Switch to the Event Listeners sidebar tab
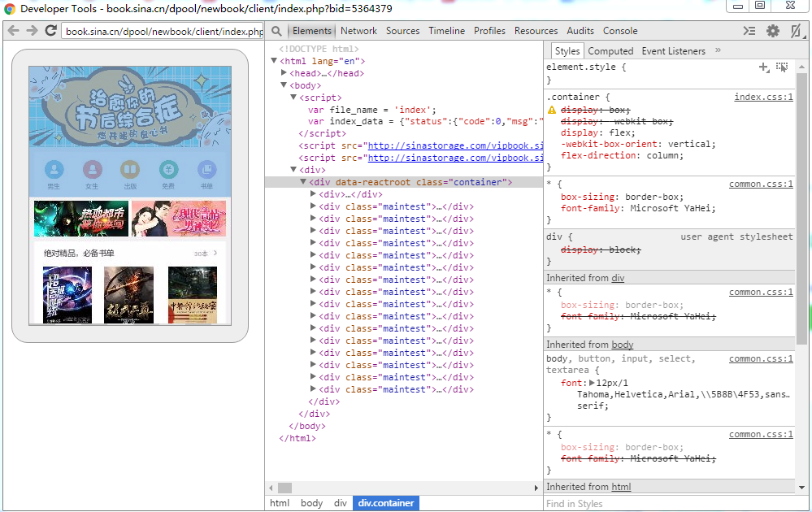The height and width of the screenshot is (512, 812). (x=673, y=50)
